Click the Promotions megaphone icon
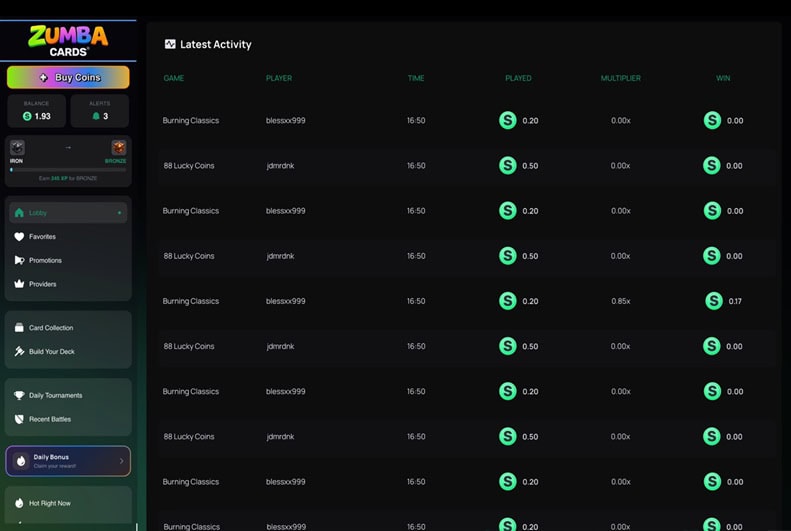 (x=19, y=260)
